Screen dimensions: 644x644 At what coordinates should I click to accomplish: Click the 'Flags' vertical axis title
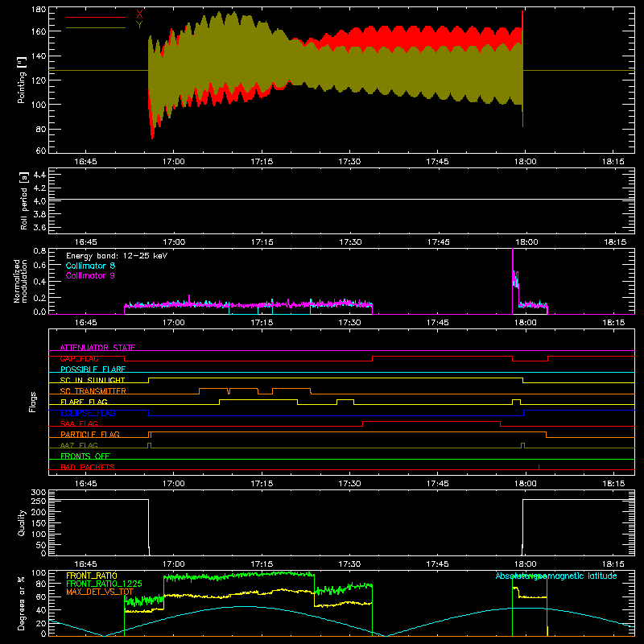[33, 402]
